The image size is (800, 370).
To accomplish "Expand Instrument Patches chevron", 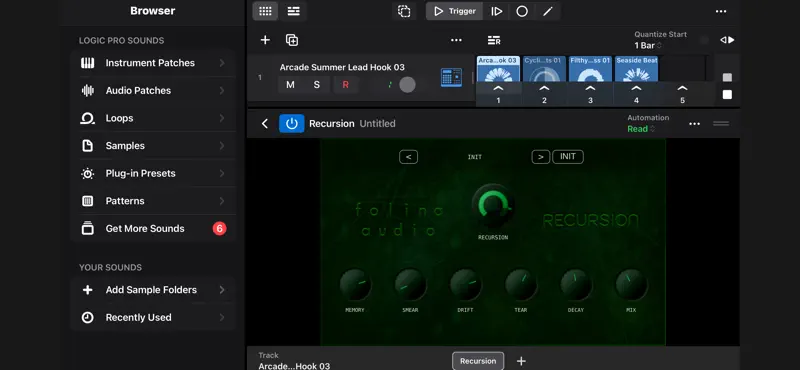I will click(x=222, y=63).
